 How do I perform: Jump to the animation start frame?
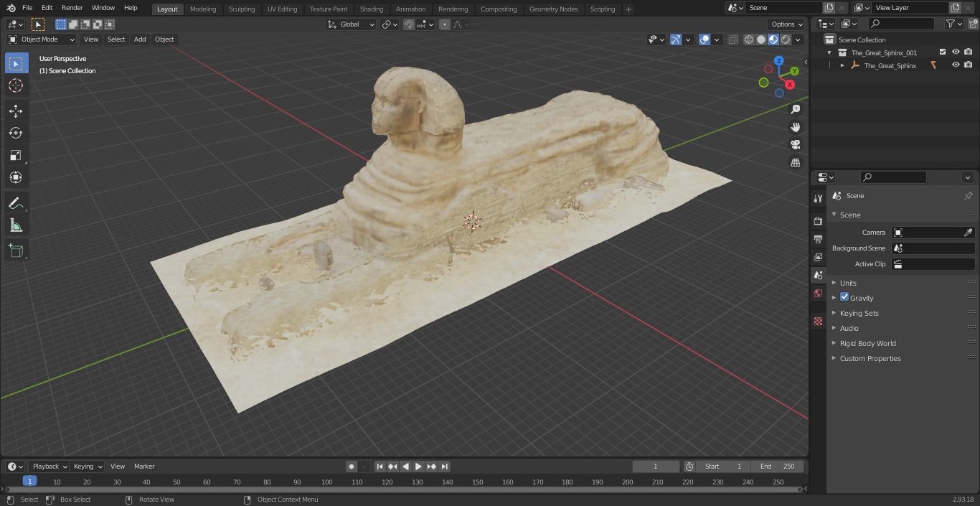pos(380,467)
